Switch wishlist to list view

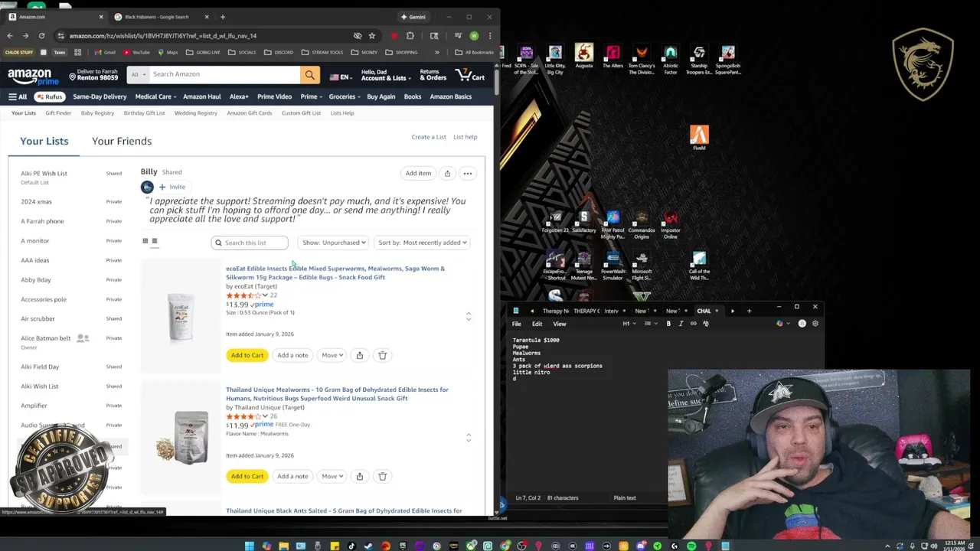coord(154,241)
